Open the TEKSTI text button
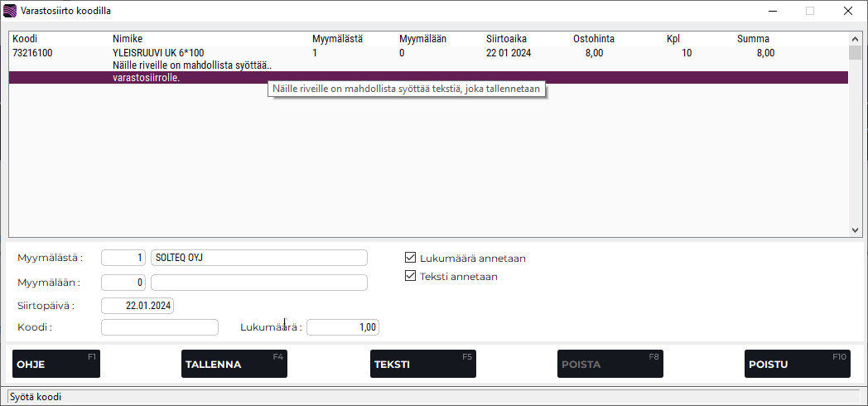 pyautogui.click(x=422, y=364)
